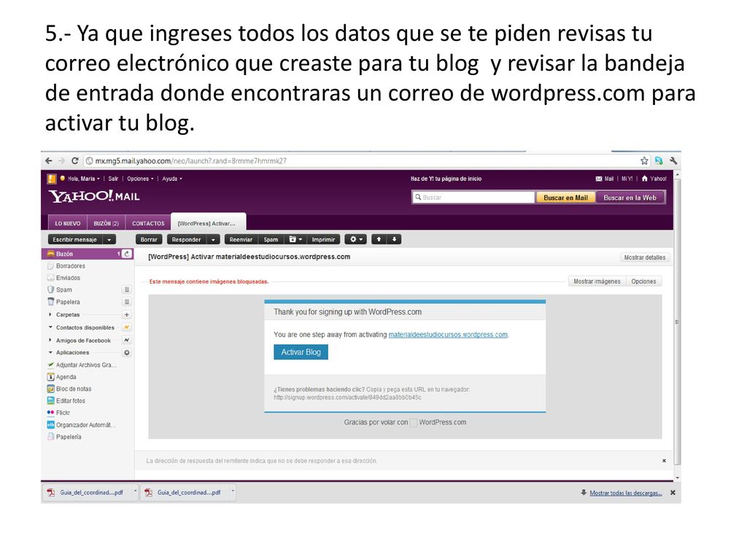Go to next message with down arrow
747x560 pixels.
[394, 239]
